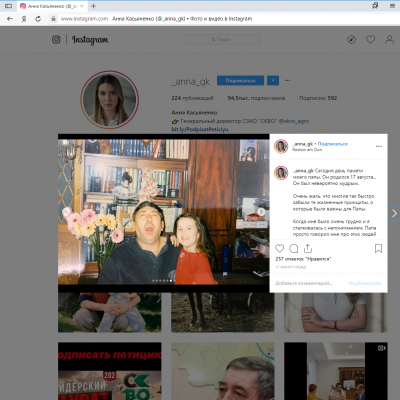Open the подписать петицию thumbnail
Screen dimensions: 400x400
click(109, 371)
